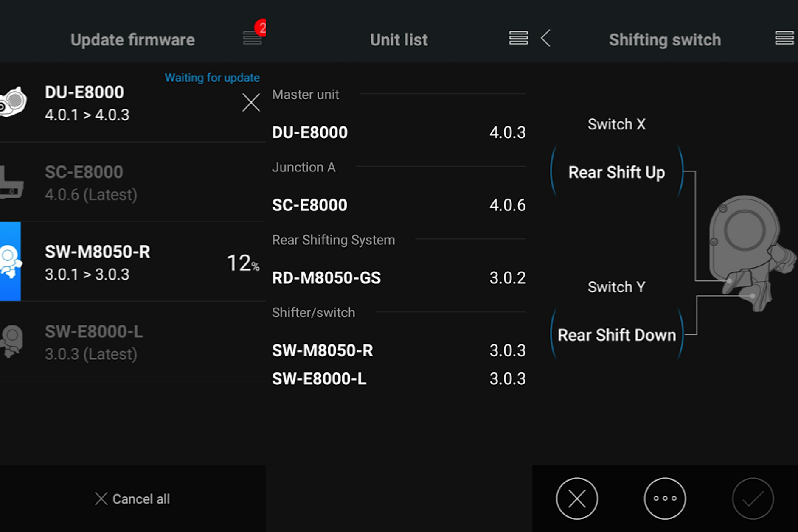Click the red notification badge showing 2

(x=261, y=28)
